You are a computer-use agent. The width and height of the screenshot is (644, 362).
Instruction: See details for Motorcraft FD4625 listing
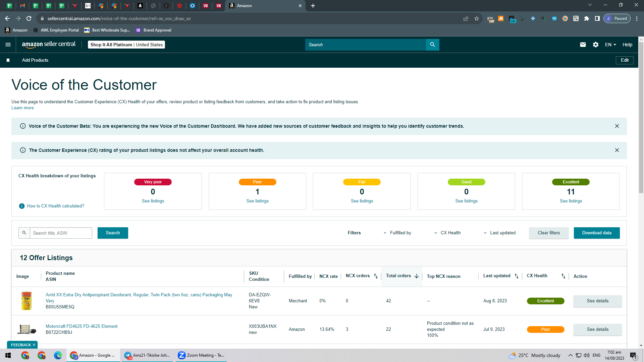pos(598,329)
